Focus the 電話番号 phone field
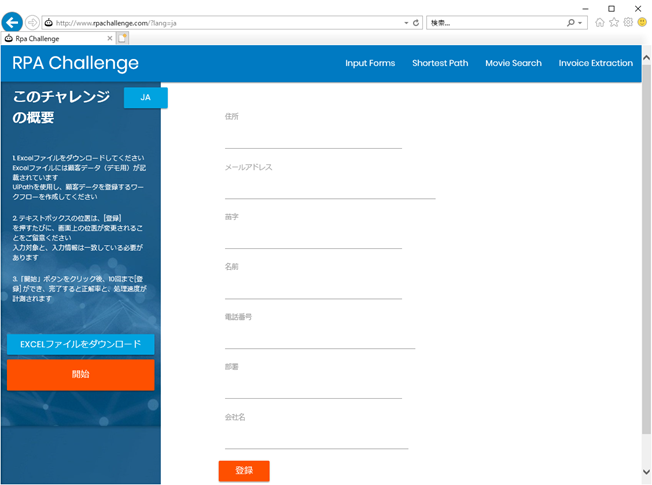This screenshot has width=652, height=485. coord(320,339)
